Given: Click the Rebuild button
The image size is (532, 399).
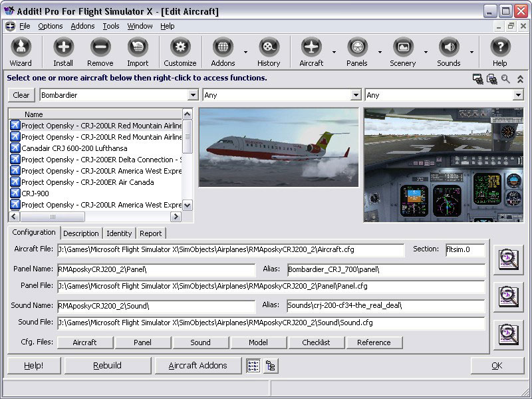Looking at the screenshot, I should coord(107,366).
